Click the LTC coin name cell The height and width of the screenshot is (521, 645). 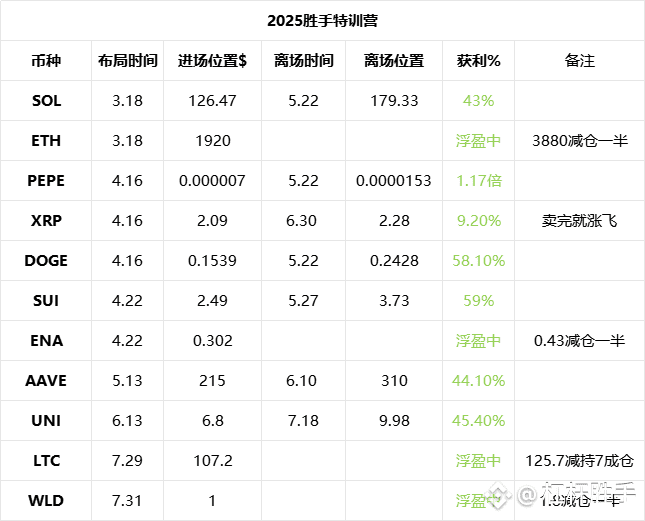[46, 461]
